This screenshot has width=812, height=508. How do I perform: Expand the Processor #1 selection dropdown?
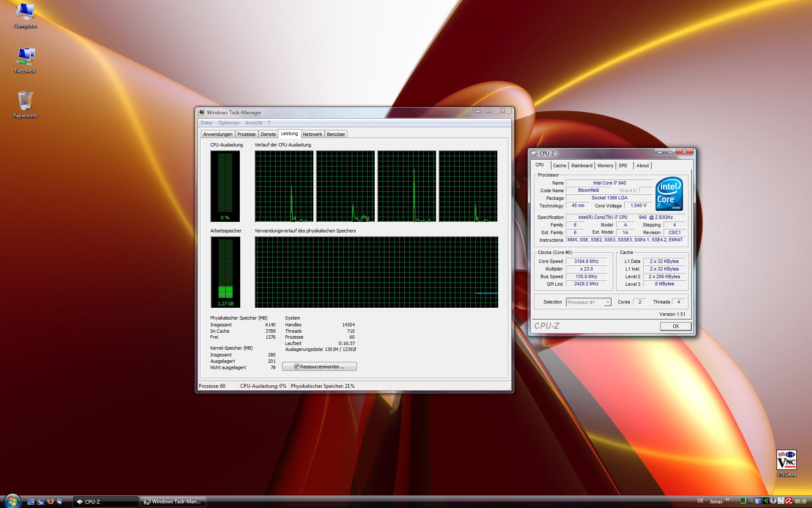point(607,302)
